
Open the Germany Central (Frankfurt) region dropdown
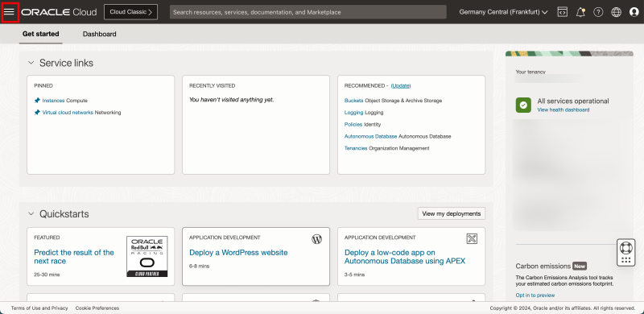pos(504,12)
